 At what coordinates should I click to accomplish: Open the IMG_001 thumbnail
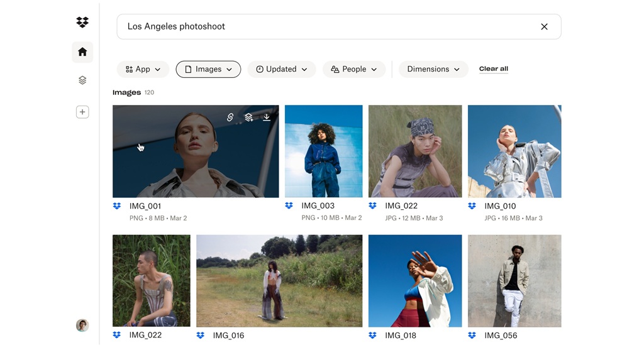click(x=196, y=151)
